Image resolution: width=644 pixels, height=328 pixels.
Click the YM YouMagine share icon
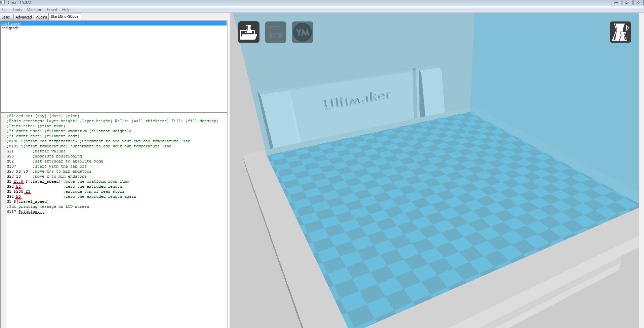click(x=303, y=32)
